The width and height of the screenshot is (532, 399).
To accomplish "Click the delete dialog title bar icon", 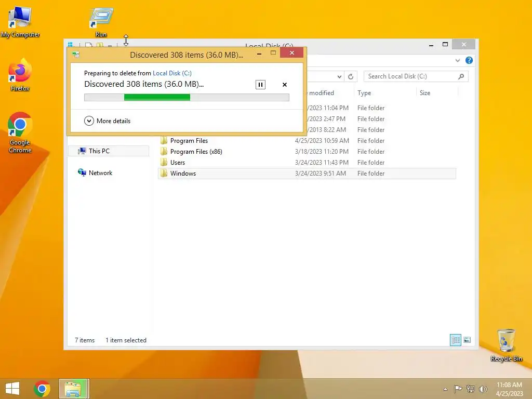I will pos(76,55).
